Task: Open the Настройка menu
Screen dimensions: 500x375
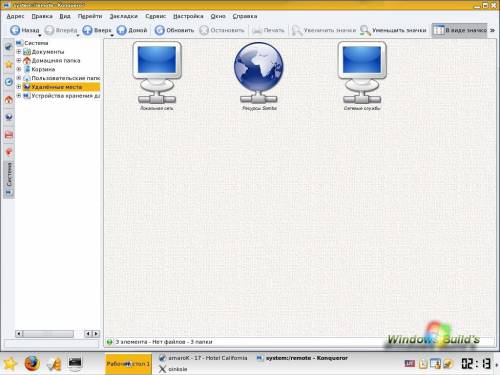Action: (x=188, y=16)
